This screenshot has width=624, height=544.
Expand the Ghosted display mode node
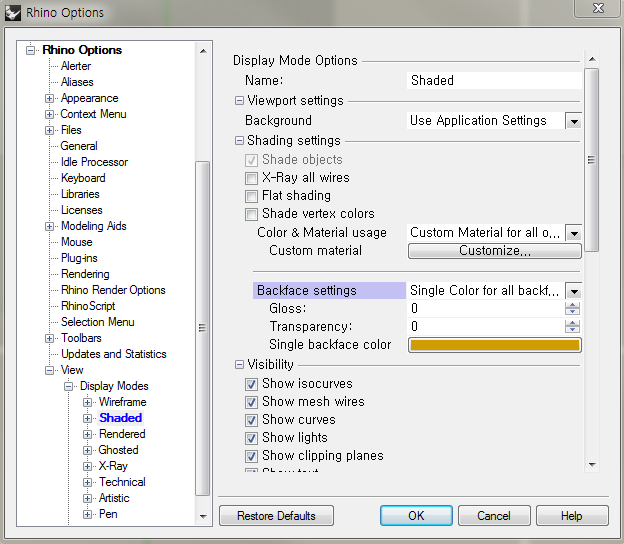click(88, 450)
